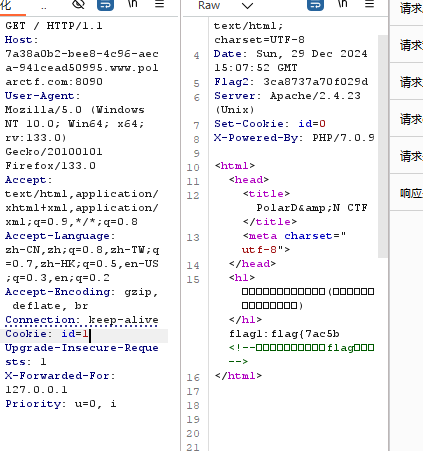Click the Host header name
This screenshot has width=423, height=451.
19,40
